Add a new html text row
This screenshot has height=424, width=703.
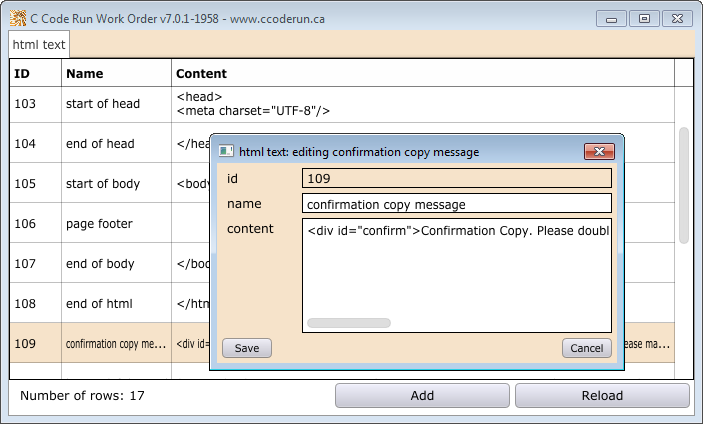[x=422, y=396]
